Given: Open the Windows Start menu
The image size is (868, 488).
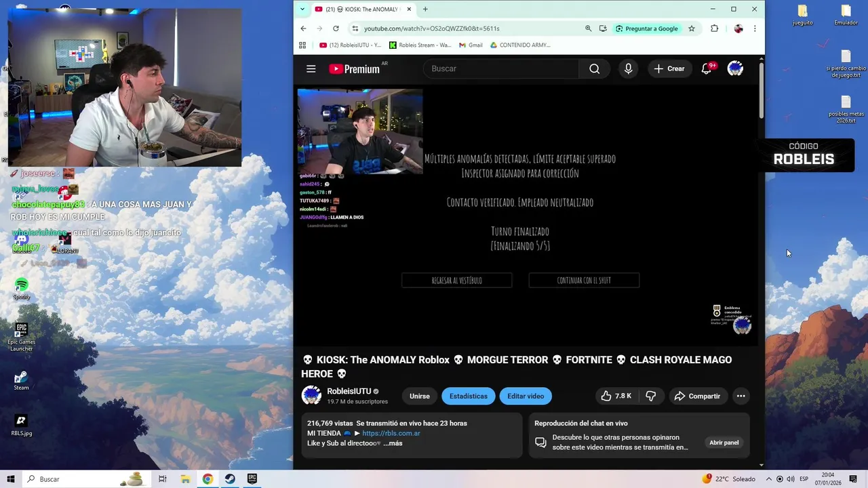Looking at the screenshot, I should tap(10, 479).
